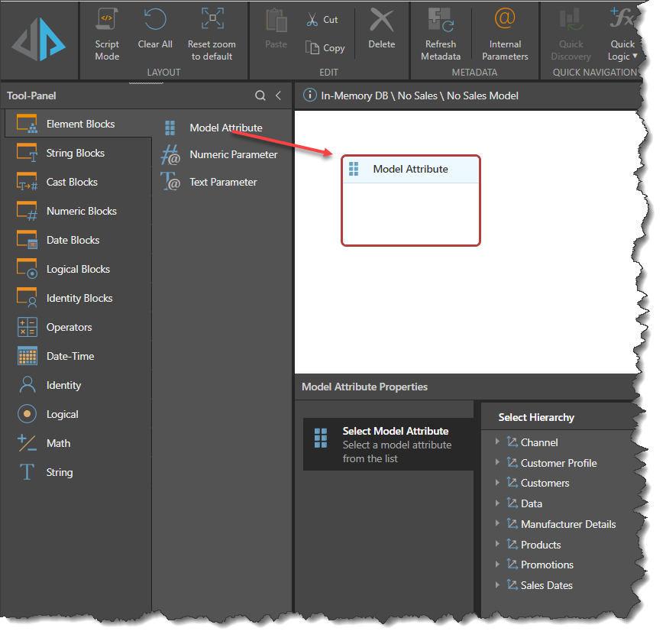Viewport: 666px width, 644px height.
Task: Refresh Metadata from the toolbar
Action: [x=441, y=20]
